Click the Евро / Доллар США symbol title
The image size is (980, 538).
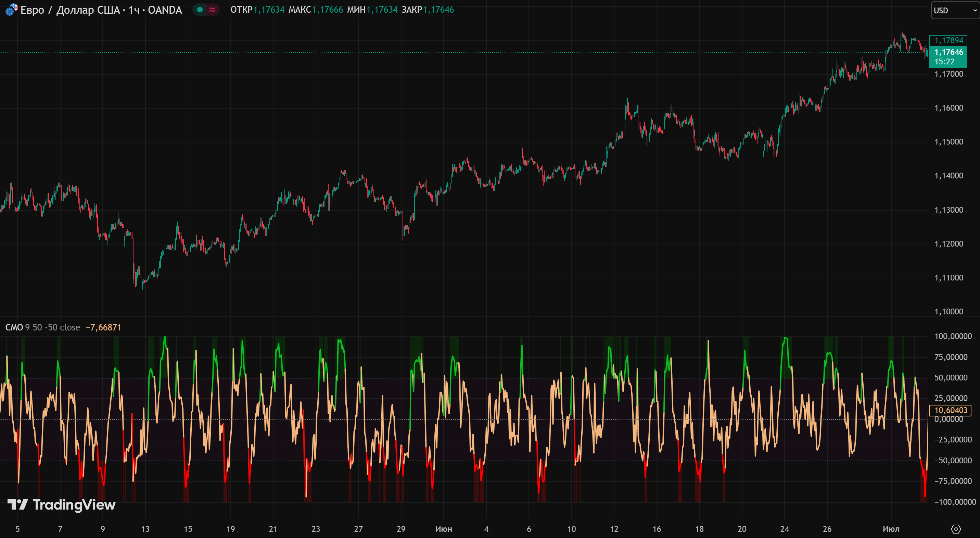click(x=101, y=10)
